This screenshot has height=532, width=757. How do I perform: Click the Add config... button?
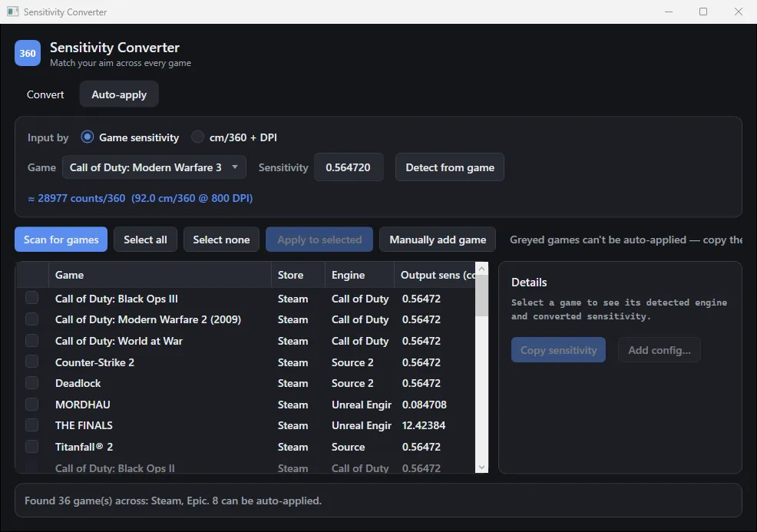(659, 350)
